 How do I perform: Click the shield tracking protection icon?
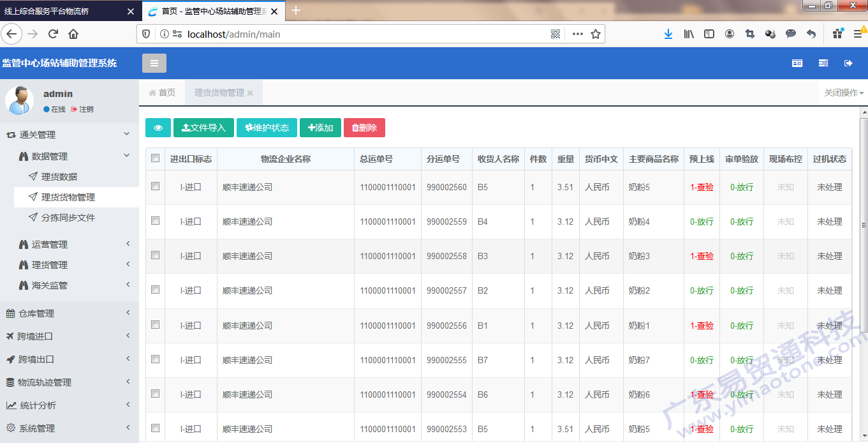146,34
